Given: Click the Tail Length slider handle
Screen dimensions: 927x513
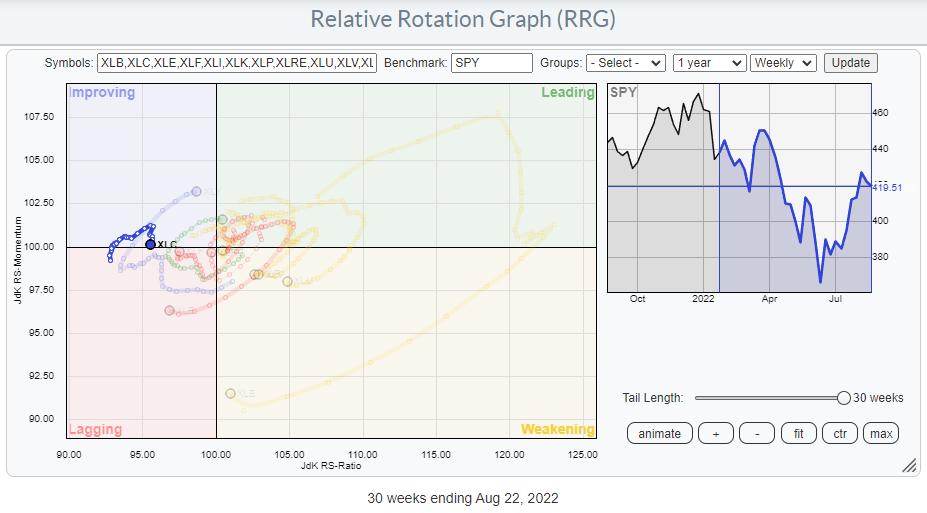Looking at the screenshot, I should (844, 398).
